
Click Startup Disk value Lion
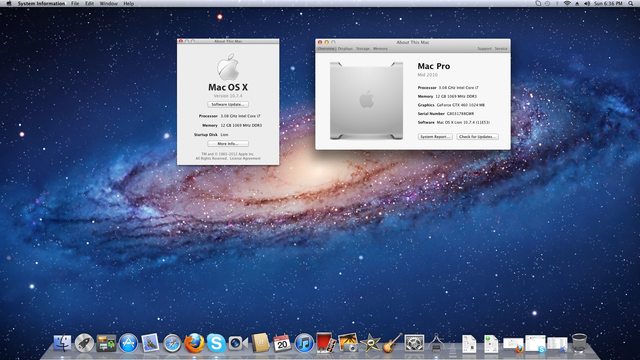pos(224,135)
